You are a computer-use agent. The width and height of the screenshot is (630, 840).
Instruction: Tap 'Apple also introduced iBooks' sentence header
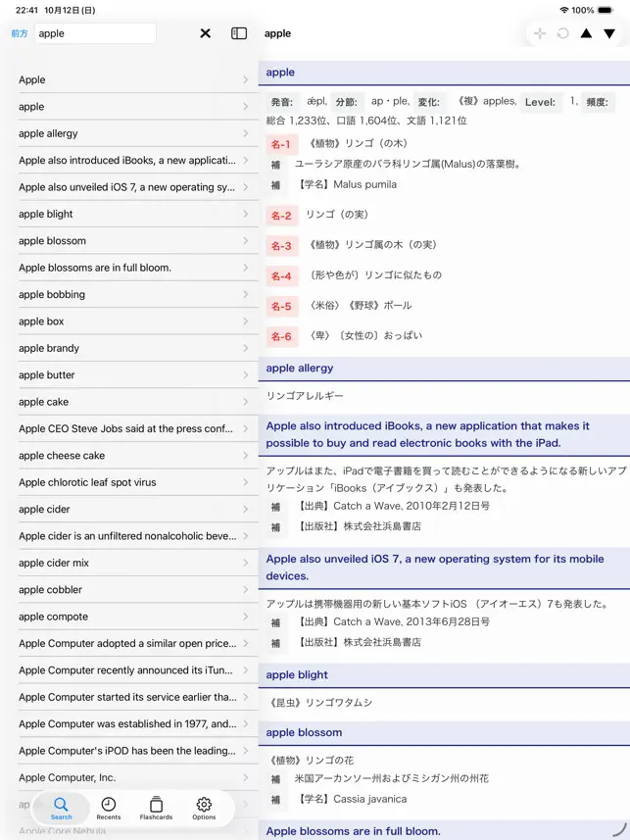coord(444,434)
